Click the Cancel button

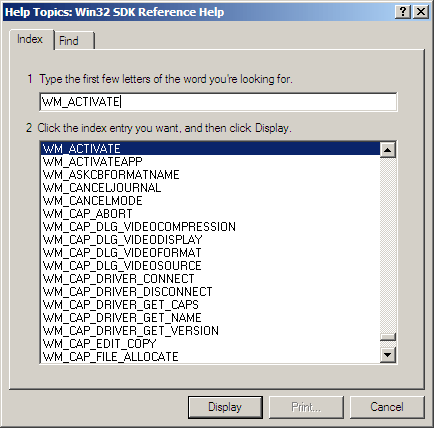387,407
